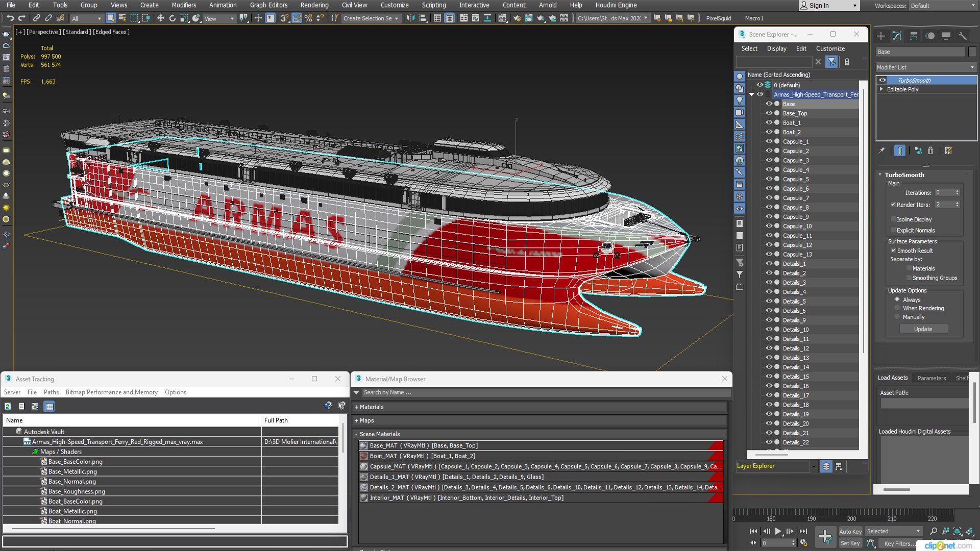Activate the Select and Link tool
The image size is (980, 551).
coord(36,18)
